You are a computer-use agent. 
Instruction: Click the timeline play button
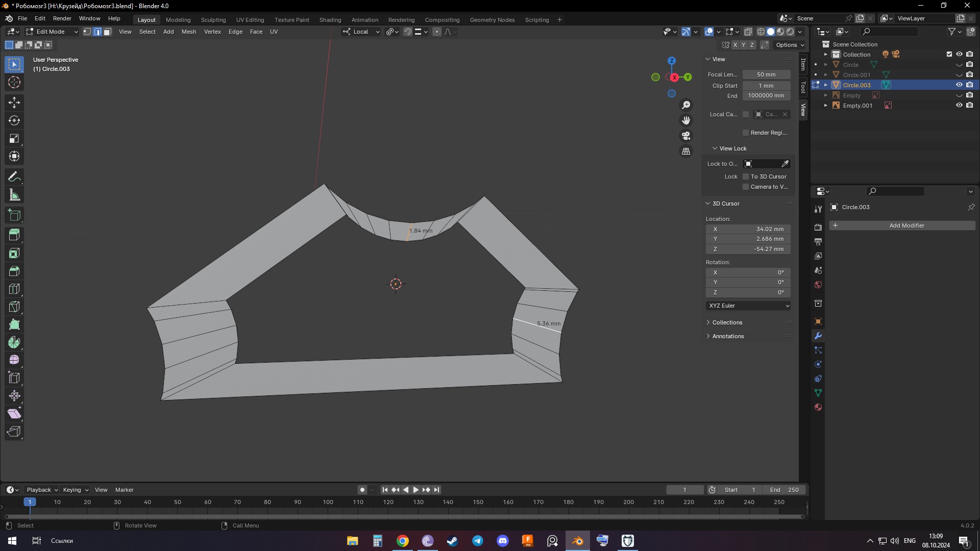pyautogui.click(x=415, y=490)
